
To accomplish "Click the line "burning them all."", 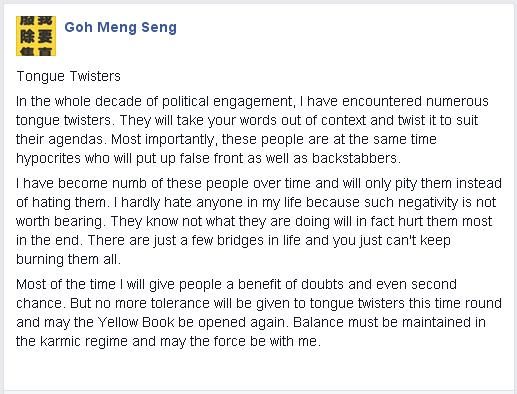I will 68,259.
